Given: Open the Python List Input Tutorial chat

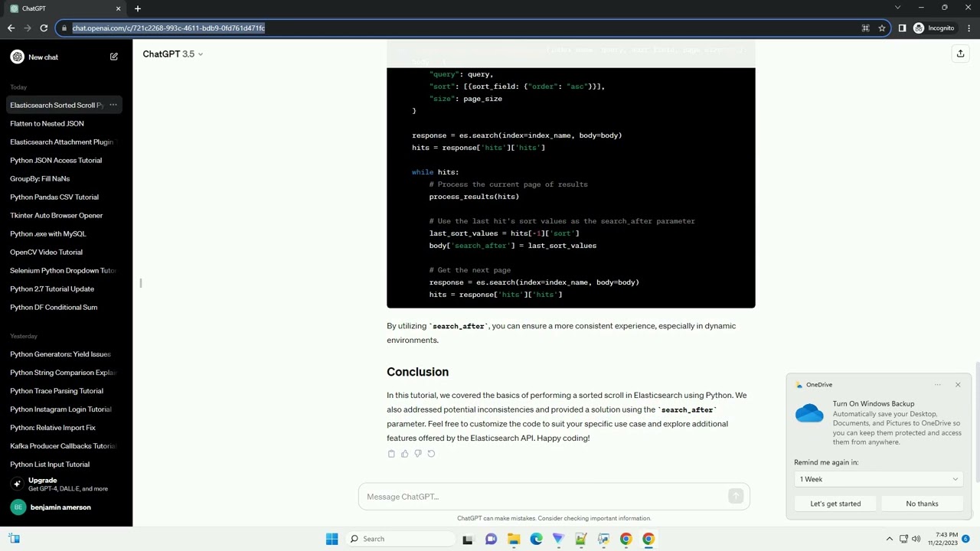Looking at the screenshot, I should (x=64, y=465).
